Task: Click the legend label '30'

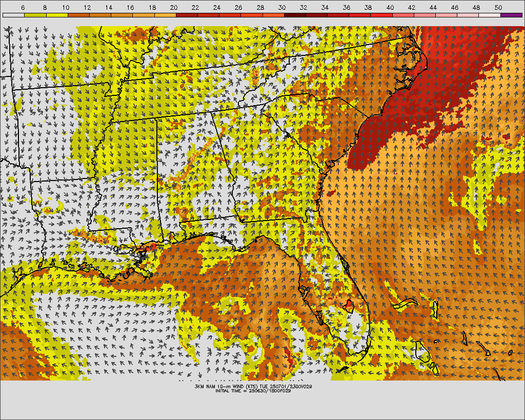Action: pos(282,7)
